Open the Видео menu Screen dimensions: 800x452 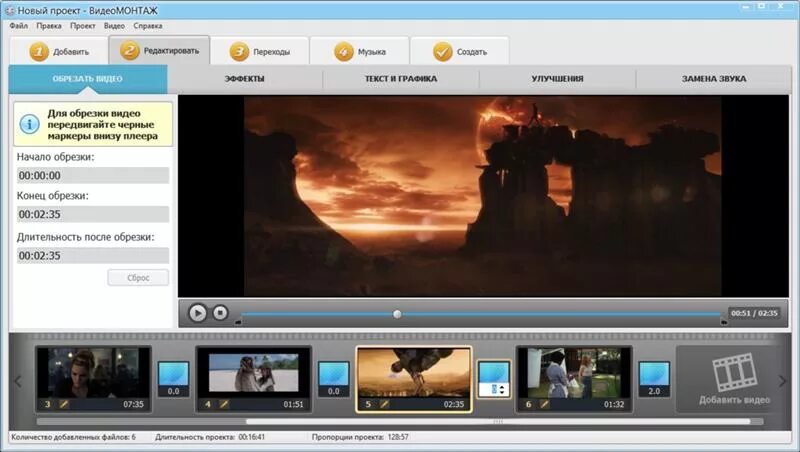coord(114,26)
